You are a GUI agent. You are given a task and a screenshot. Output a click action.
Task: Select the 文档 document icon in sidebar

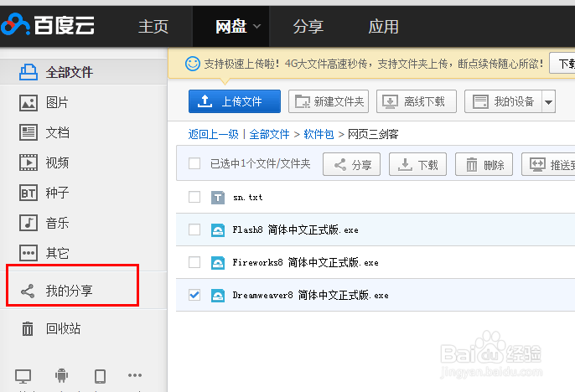tap(28, 132)
